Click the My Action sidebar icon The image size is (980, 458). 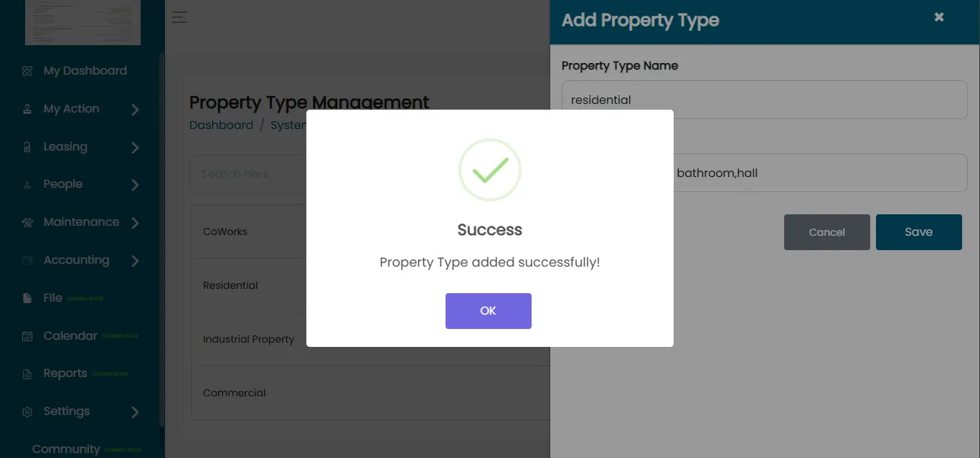coord(27,109)
